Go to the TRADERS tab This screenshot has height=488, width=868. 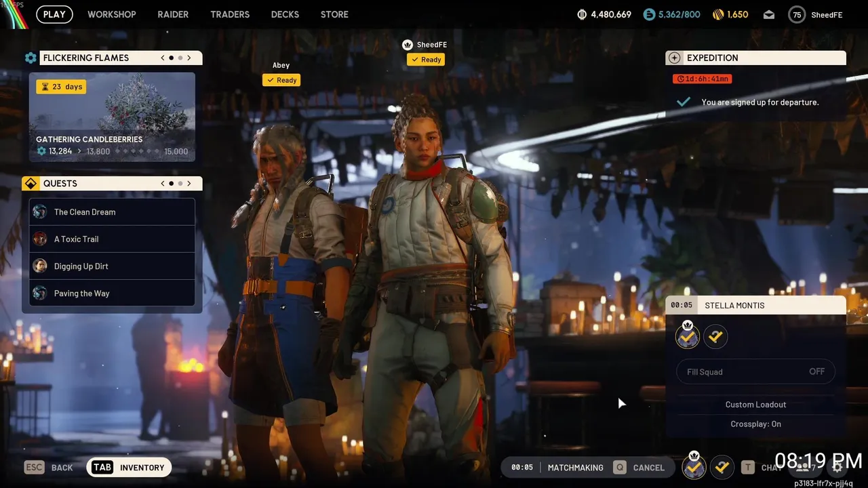click(x=230, y=14)
